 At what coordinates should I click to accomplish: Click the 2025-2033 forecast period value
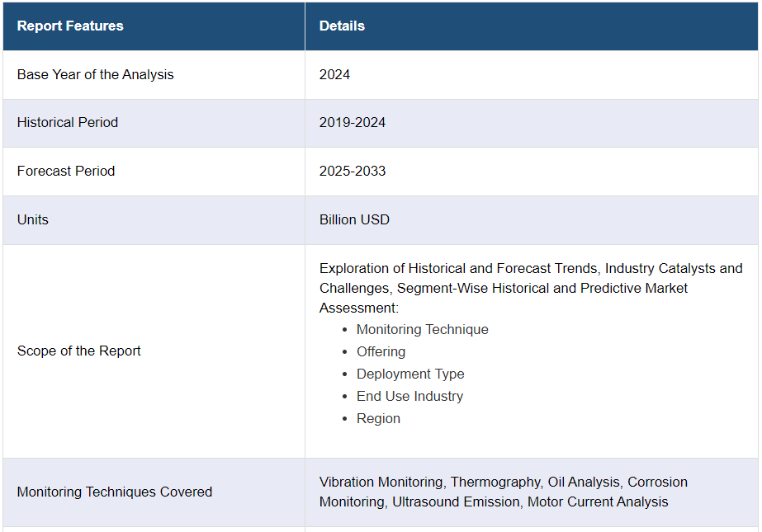click(353, 171)
